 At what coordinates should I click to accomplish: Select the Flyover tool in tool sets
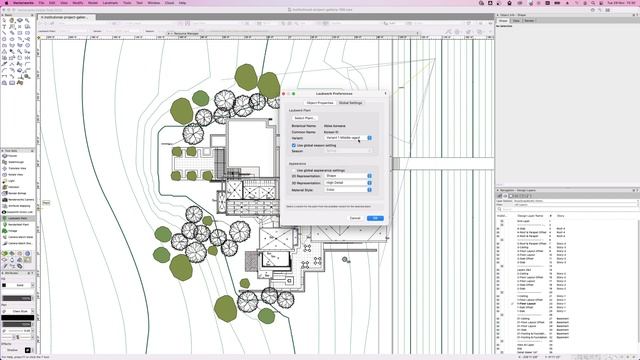13,156
